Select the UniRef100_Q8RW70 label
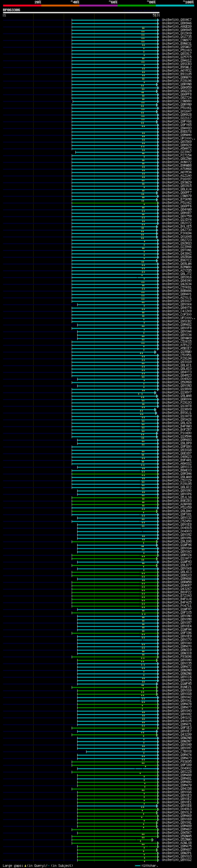 click(176, 77)
